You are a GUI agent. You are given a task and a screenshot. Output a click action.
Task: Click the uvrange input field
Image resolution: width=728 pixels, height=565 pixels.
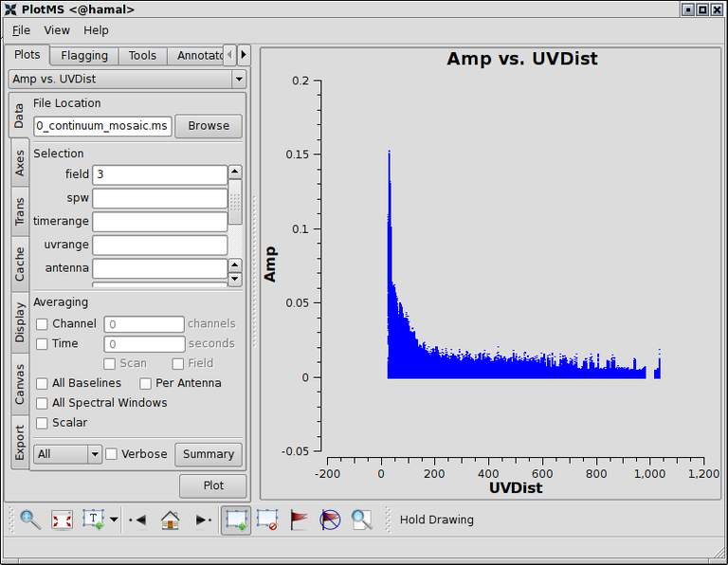(159, 245)
